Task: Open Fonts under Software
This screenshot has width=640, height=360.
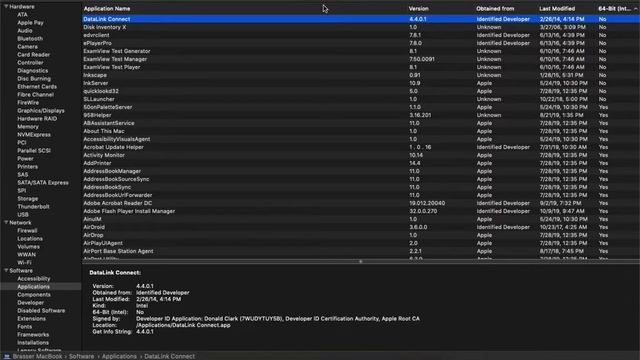Action: 24,327
